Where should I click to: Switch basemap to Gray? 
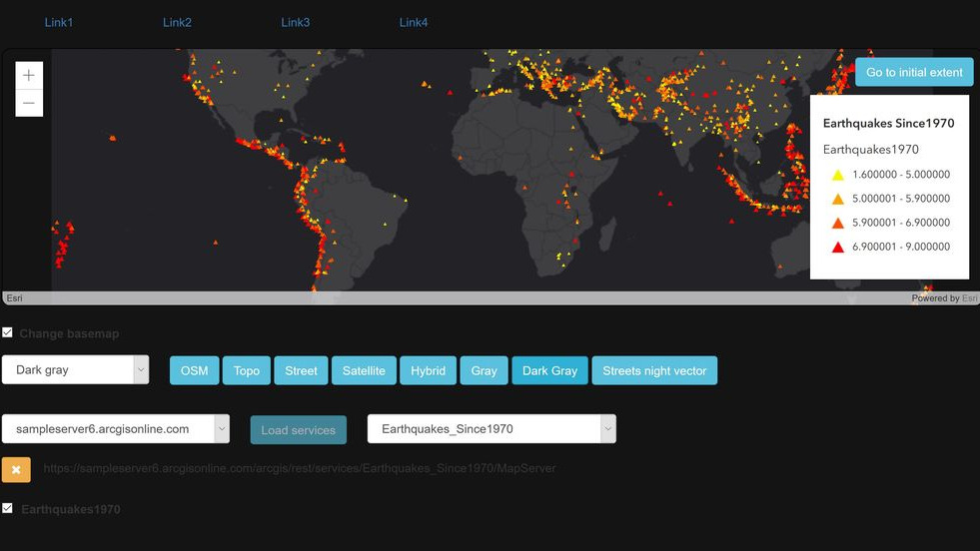[484, 370]
